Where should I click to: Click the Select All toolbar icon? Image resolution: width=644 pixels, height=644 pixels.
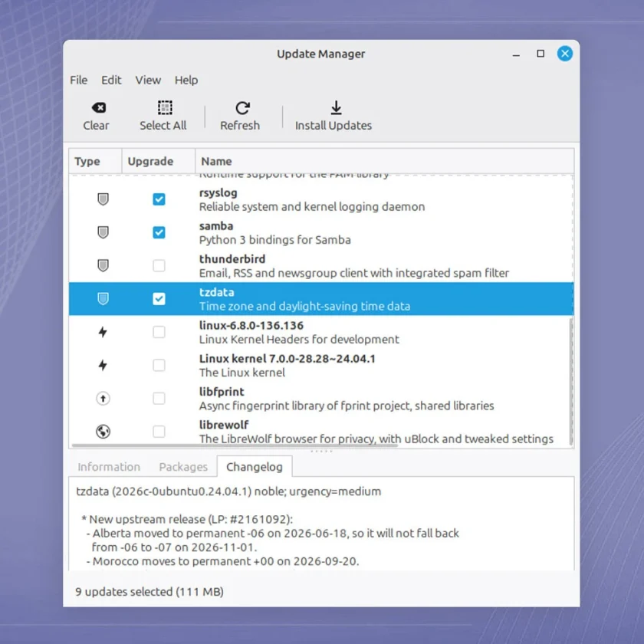click(x=165, y=107)
